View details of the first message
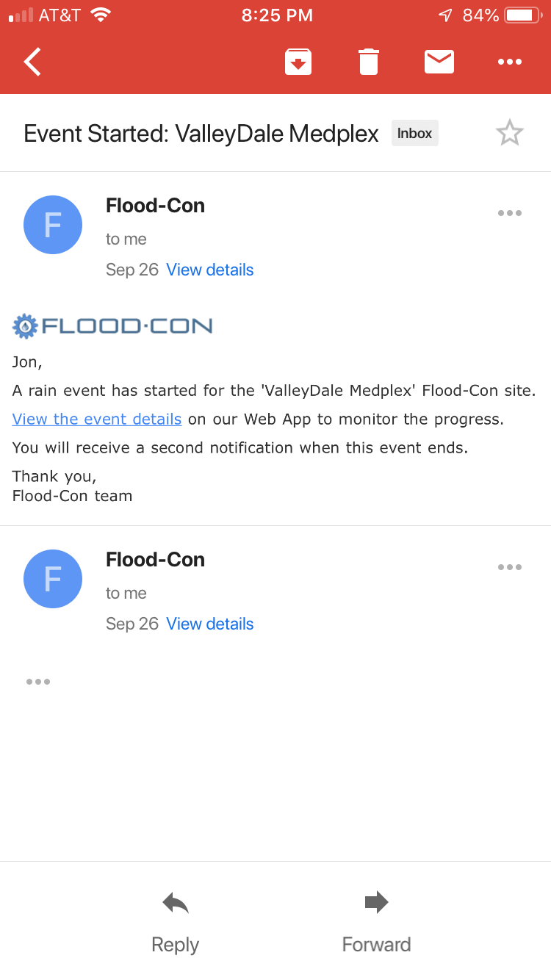The image size is (551, 980). pyautogui.click(x=210, y=270)
